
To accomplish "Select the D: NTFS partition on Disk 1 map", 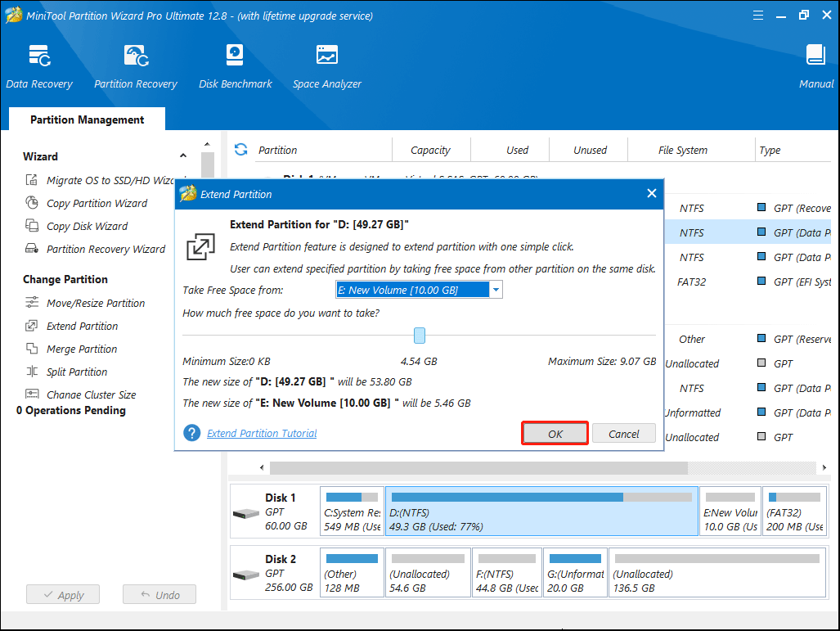I will pyautogui.click(x=541, y=512).
